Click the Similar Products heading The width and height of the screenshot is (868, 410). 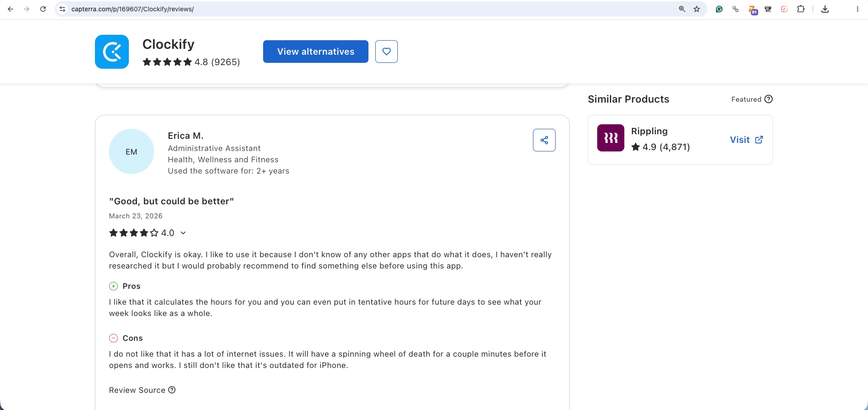point(628,99)
